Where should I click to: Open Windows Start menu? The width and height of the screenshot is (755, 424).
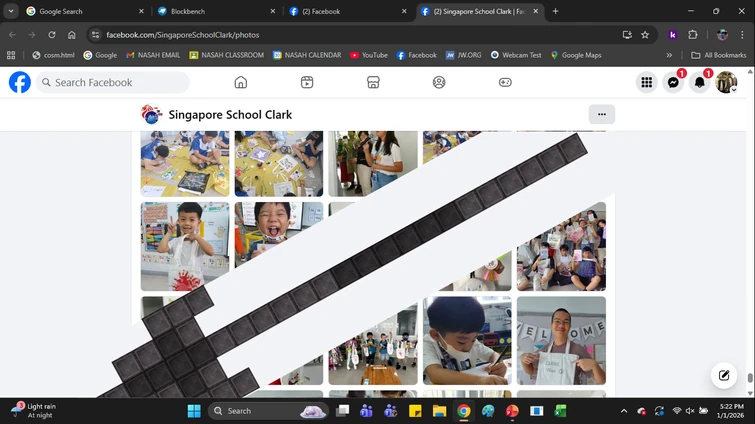[x=194, y=411]
